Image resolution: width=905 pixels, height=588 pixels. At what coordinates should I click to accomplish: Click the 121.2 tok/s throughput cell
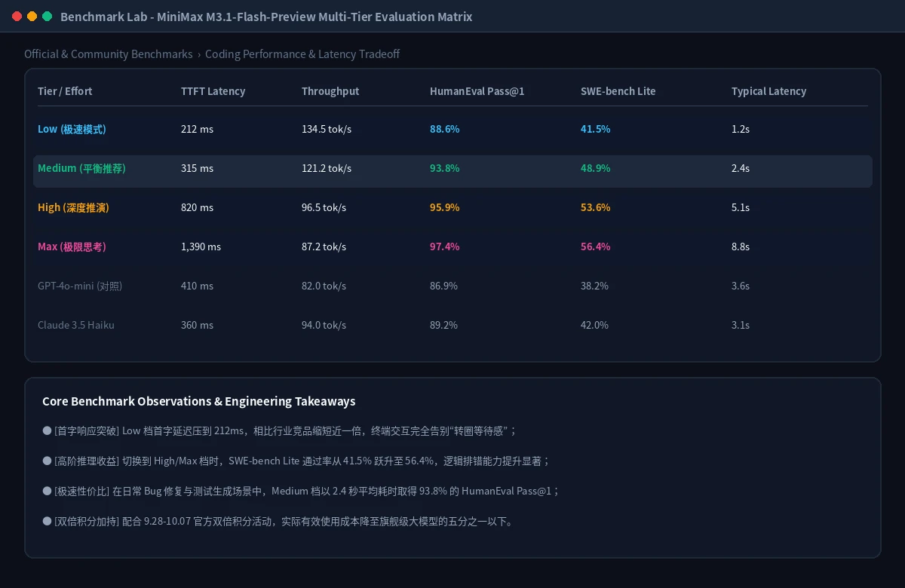click(x=327, y=168)
